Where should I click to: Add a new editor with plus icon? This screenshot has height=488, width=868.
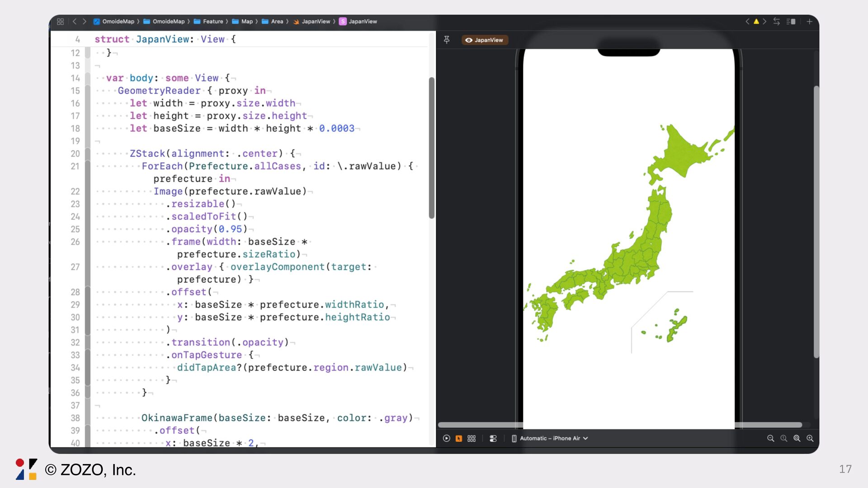pos(809,21)
